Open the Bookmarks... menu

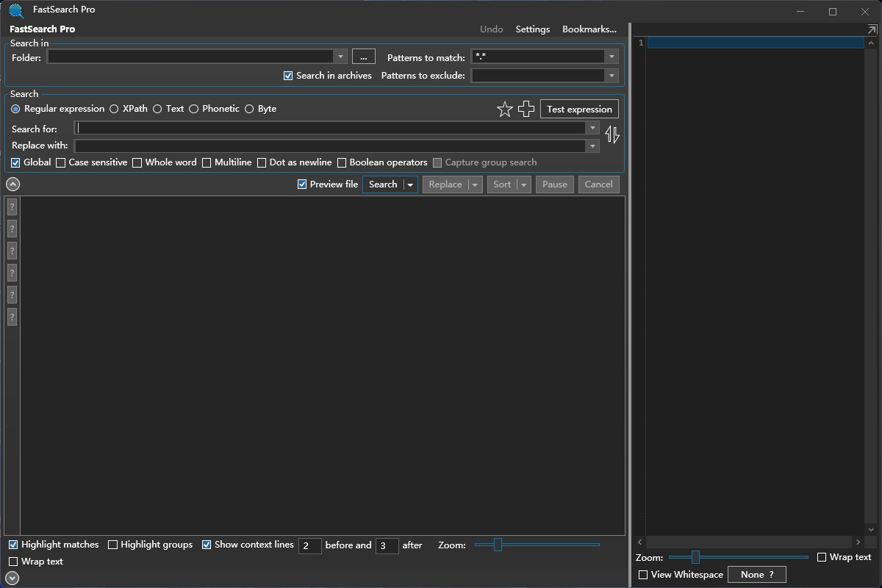589,29
